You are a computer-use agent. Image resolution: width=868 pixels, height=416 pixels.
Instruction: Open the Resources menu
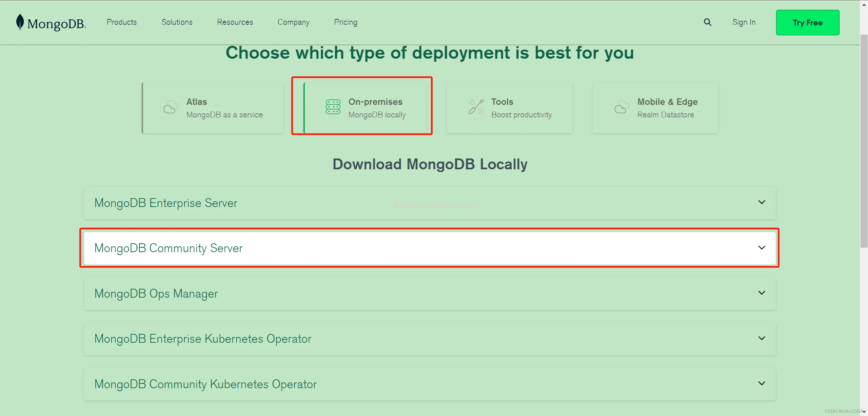coord(235,22)
